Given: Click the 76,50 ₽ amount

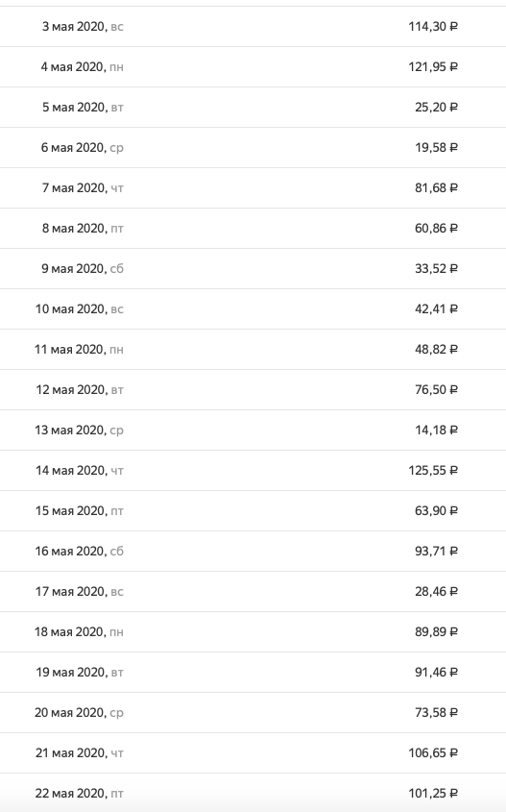Looking at the screenshot, I should click(436, 390).
